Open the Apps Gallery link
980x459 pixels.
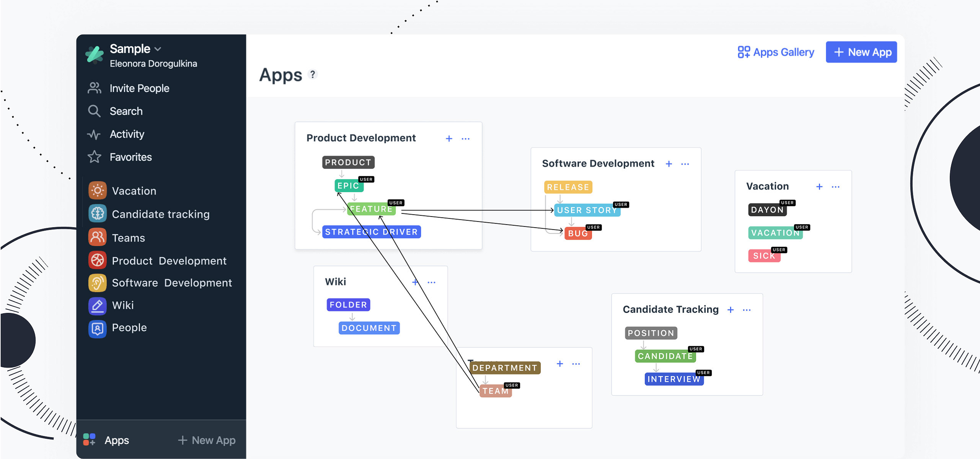(x=776, y=52)
